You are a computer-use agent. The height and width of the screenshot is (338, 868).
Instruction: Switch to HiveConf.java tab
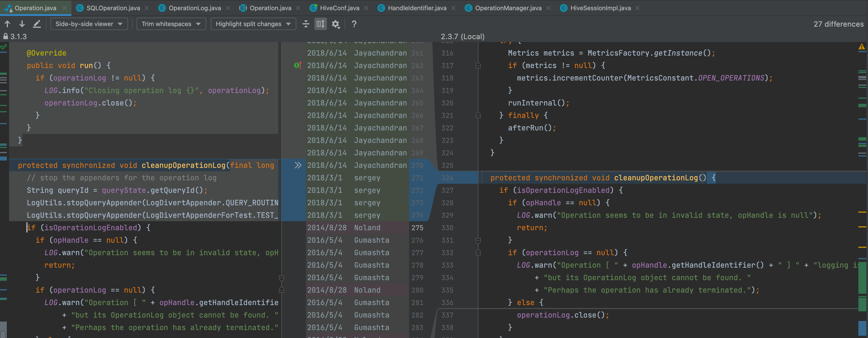coord(339,8)
